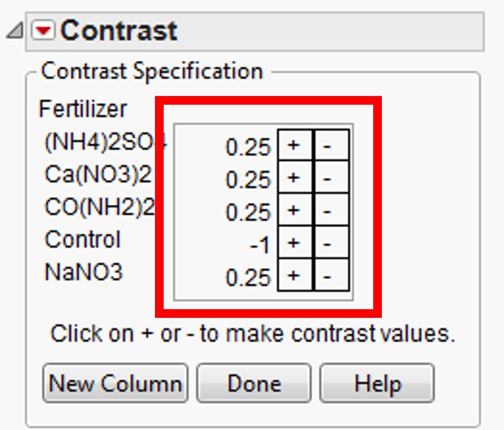Hit plus for NaNO3 contrast value
504x430 pixels.
pos(295,275)
